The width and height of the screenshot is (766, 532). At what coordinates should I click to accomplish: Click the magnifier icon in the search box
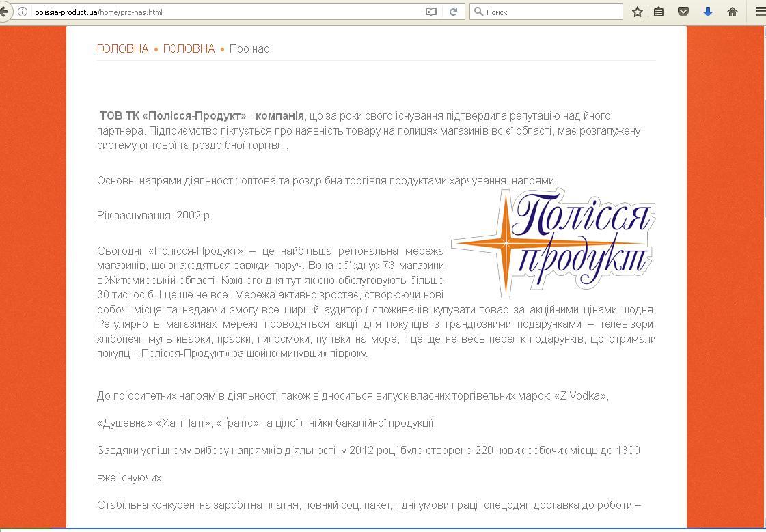pyautogui.click(x=479, y=12)
